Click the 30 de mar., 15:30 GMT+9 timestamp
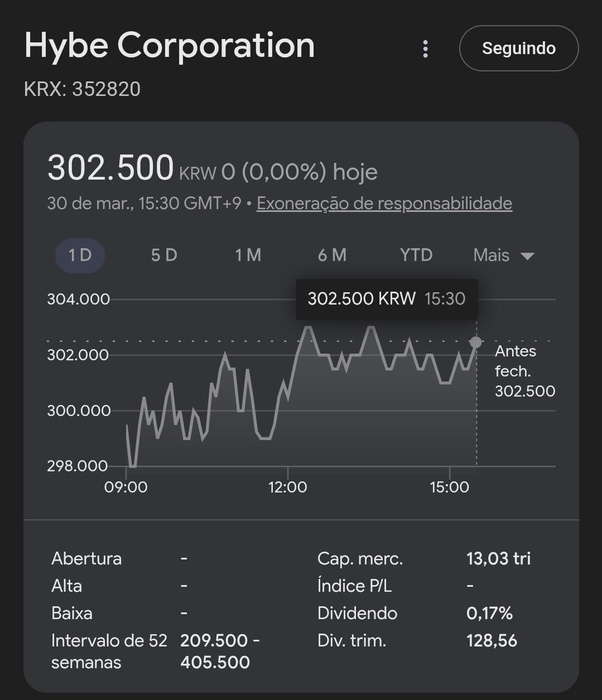Viewport: 602px width, 700px height. click(x=144, y=204)
